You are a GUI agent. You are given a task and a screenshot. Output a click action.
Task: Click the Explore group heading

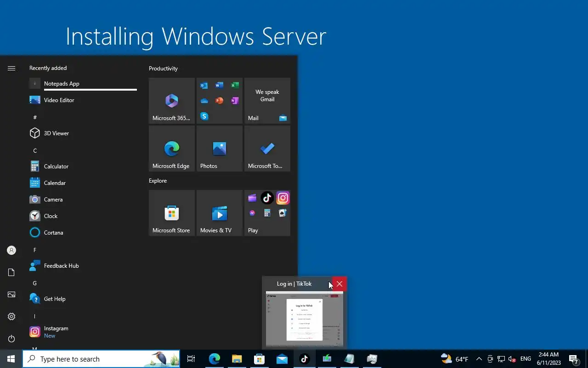158,181
